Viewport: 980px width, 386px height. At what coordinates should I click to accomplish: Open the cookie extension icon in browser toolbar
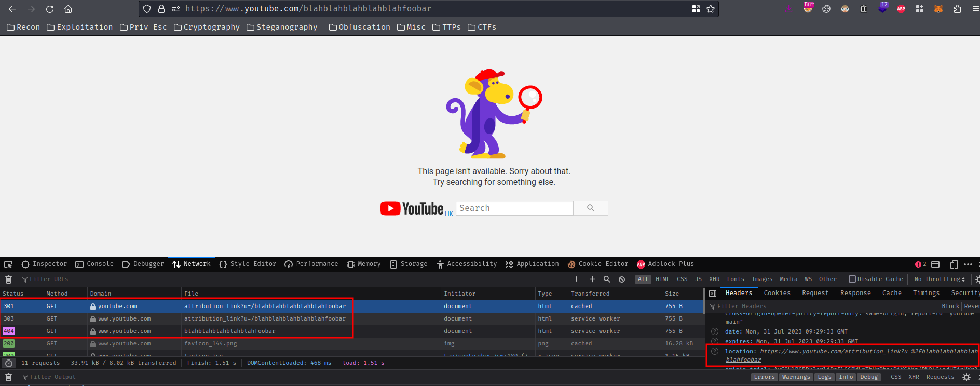tap(826, 9)
